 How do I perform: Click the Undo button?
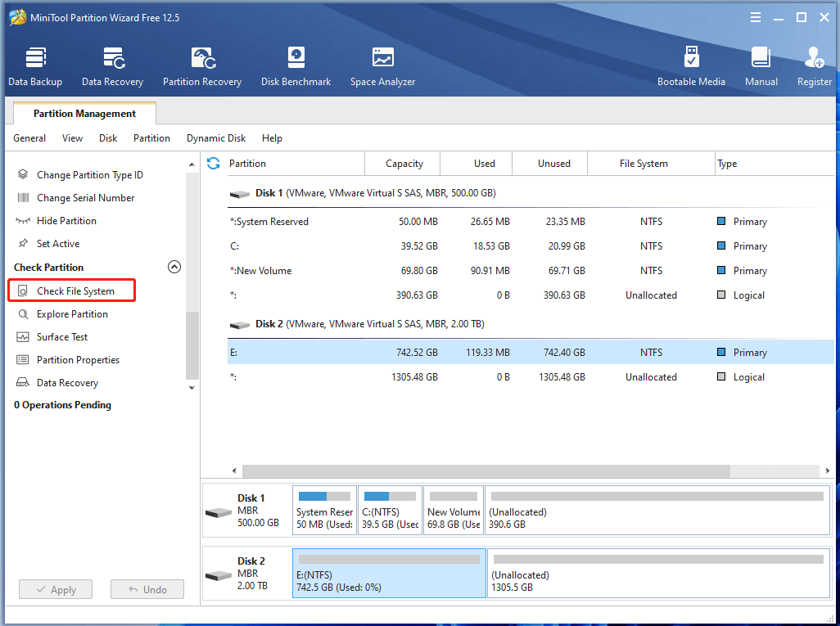click(x=147, y=590)
